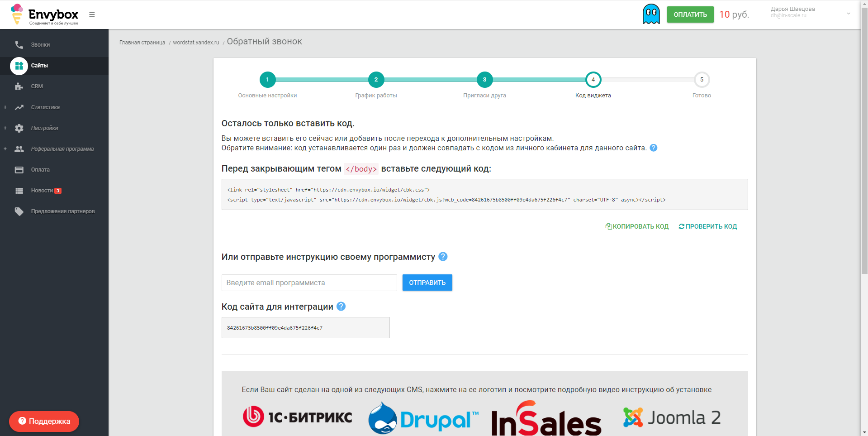
Task: Click the Реферальная программа menu label
Action: pyautogui.click(x=62, y=149)
